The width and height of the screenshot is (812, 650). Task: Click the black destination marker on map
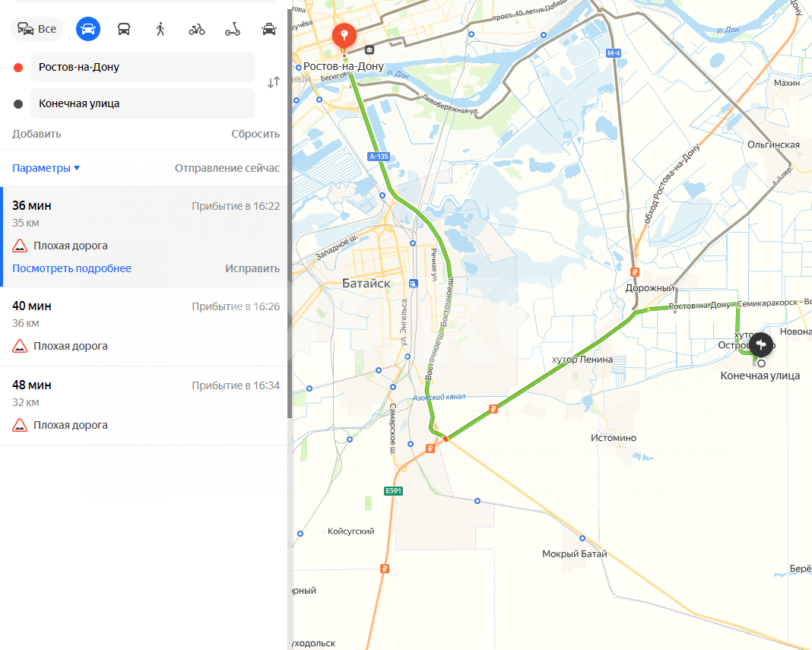[x=761, y=344]
